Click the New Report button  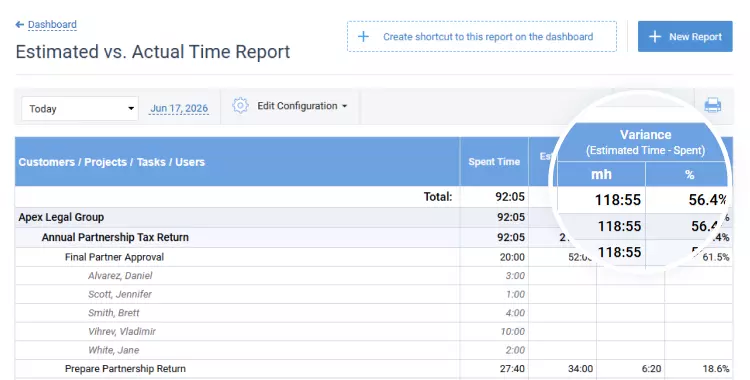pos(685,36)
